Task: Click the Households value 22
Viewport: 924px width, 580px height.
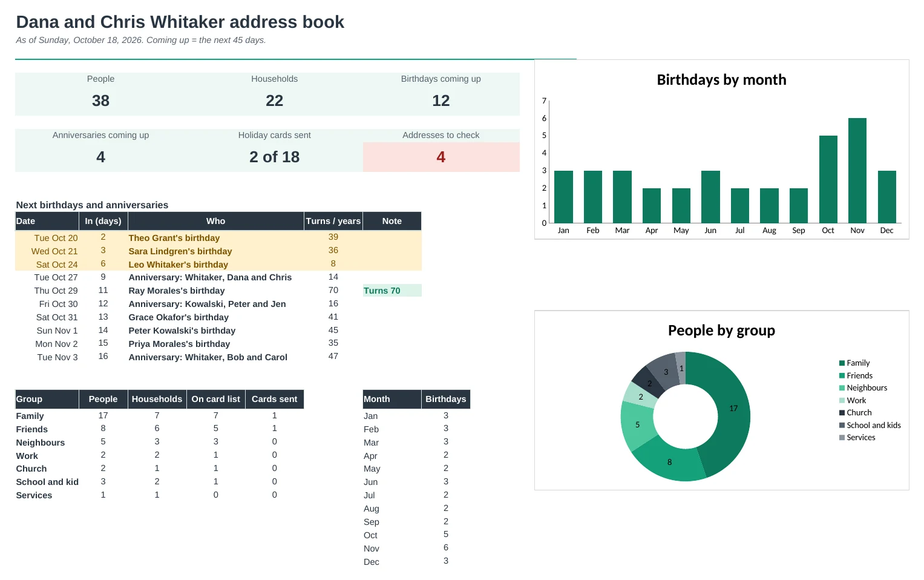Action: point(274,101)
